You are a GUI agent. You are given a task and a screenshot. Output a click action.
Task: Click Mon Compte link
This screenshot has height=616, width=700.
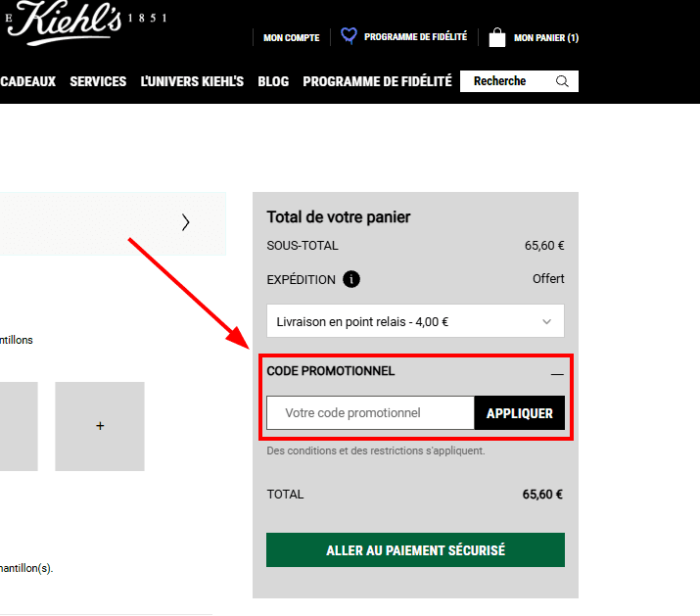[x=292, y=38]
